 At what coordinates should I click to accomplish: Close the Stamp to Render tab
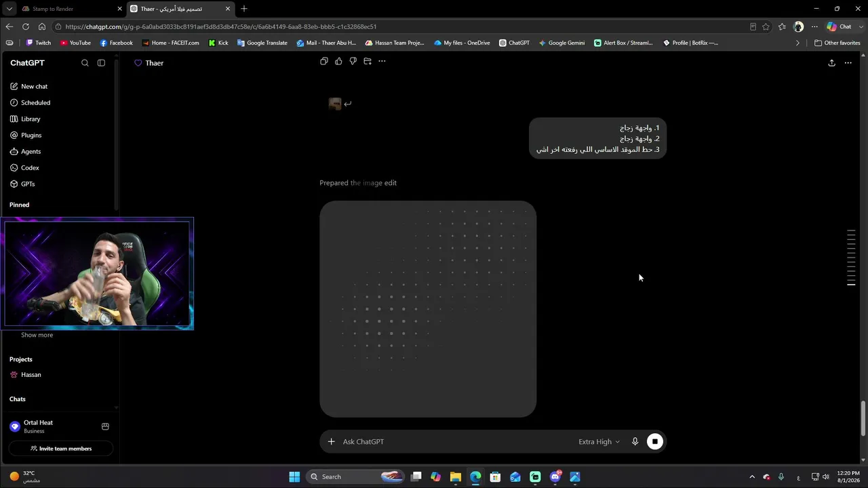pyautogui.click(x=120, y=9)
